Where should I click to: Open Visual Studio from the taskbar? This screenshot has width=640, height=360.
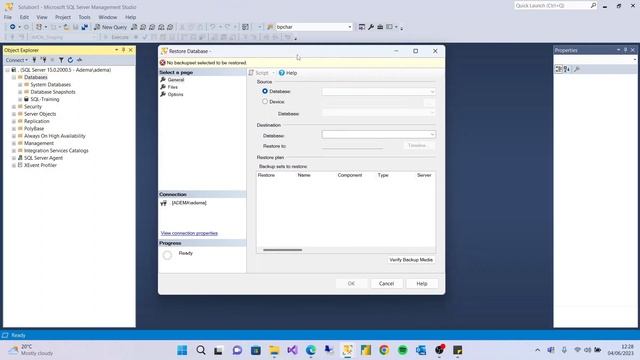(x=292, y=350)
